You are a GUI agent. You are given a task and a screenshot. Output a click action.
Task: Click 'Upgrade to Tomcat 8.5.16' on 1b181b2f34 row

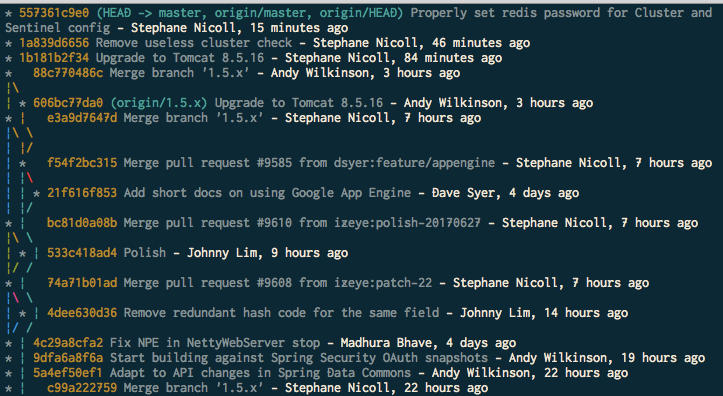click(180, 58)
